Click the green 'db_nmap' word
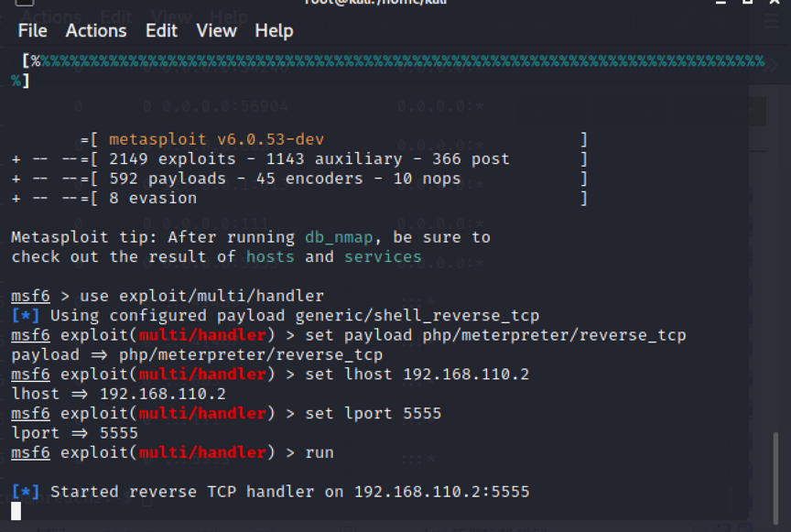The image size is (791, 532). click(339, 237)
